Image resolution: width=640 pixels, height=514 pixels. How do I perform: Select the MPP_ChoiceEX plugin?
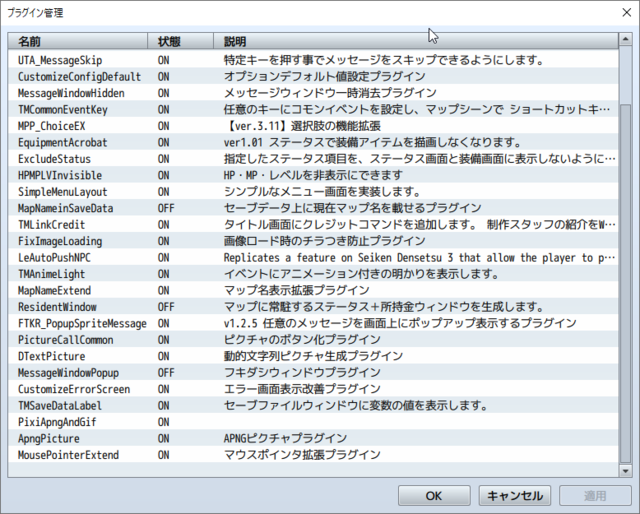(313, 126)
